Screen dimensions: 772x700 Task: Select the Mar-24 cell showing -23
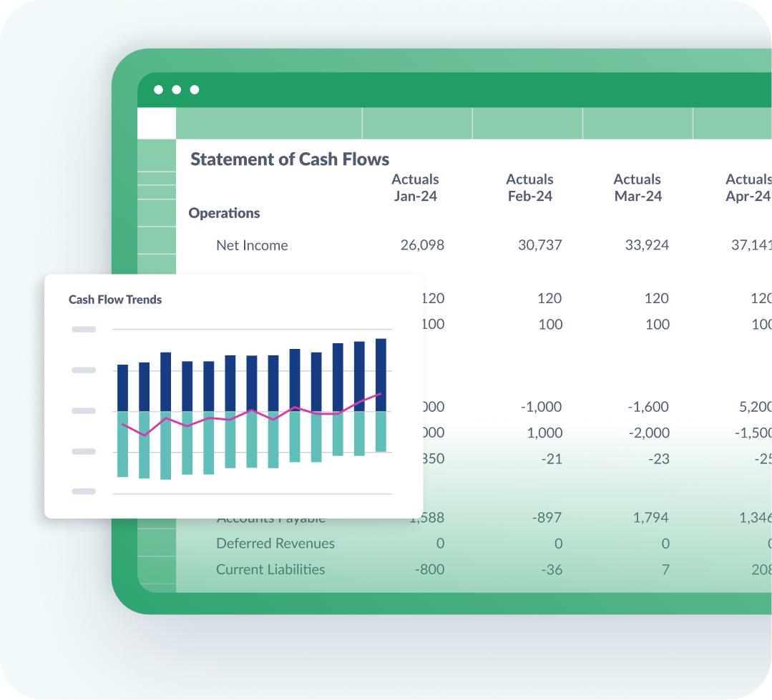tap(659, 459)
